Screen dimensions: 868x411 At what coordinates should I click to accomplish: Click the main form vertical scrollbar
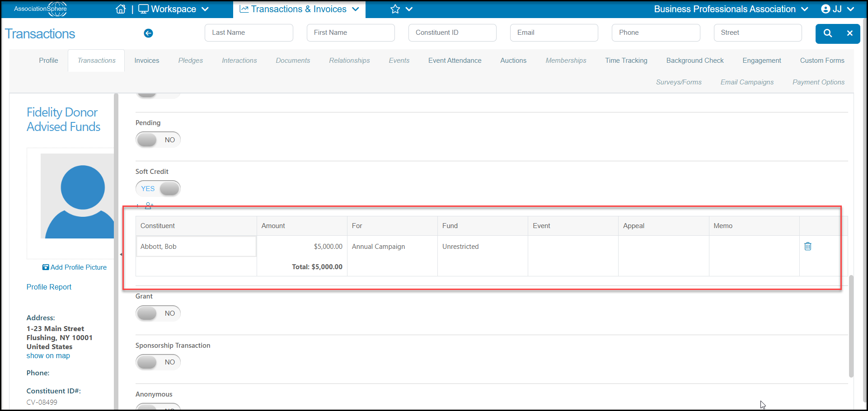(851, 326)
